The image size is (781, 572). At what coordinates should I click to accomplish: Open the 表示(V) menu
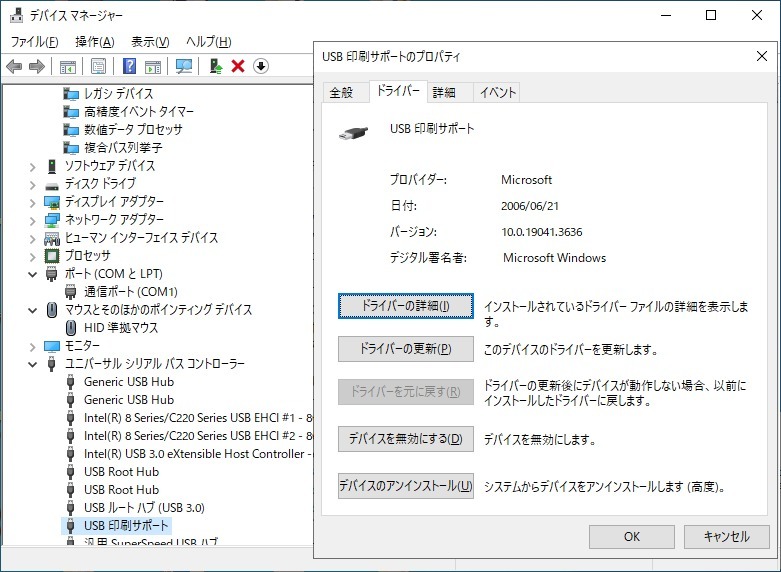pos(150,42)
